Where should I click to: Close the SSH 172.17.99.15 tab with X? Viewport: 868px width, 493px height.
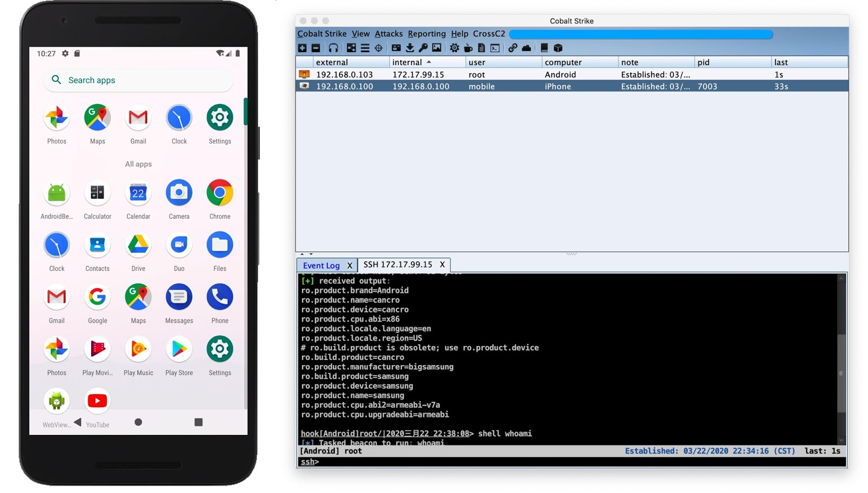(x=442, y=265)
